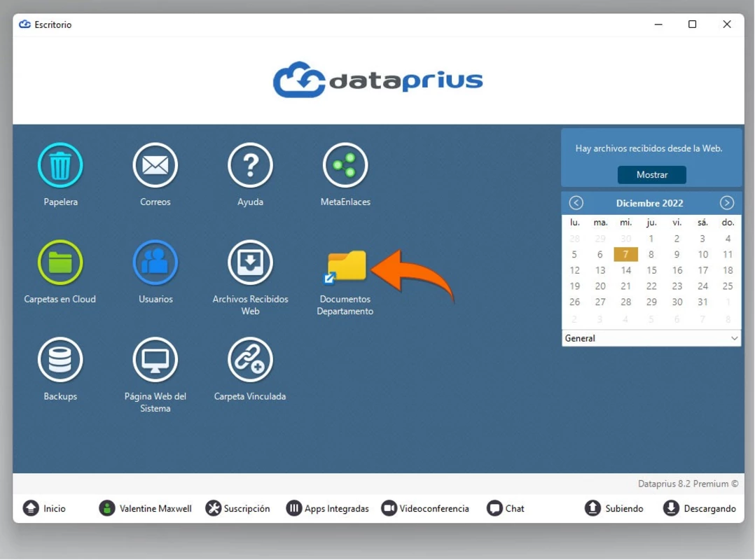Go to previous month in calendar

tap(576, 203)
